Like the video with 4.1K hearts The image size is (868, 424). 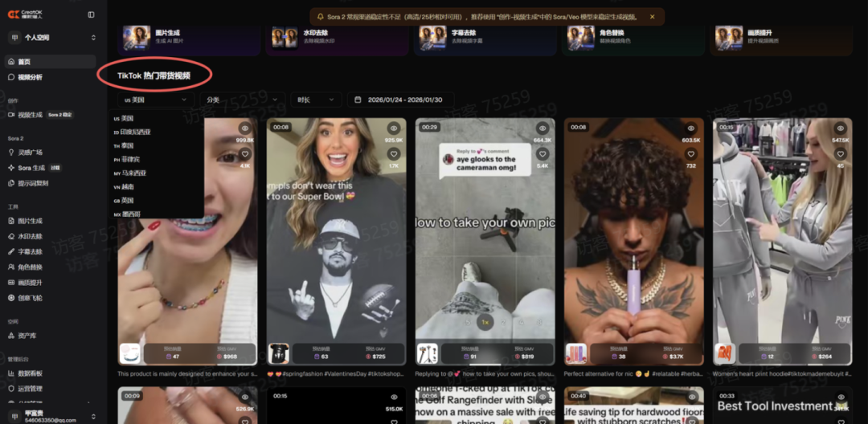(245, 154)
